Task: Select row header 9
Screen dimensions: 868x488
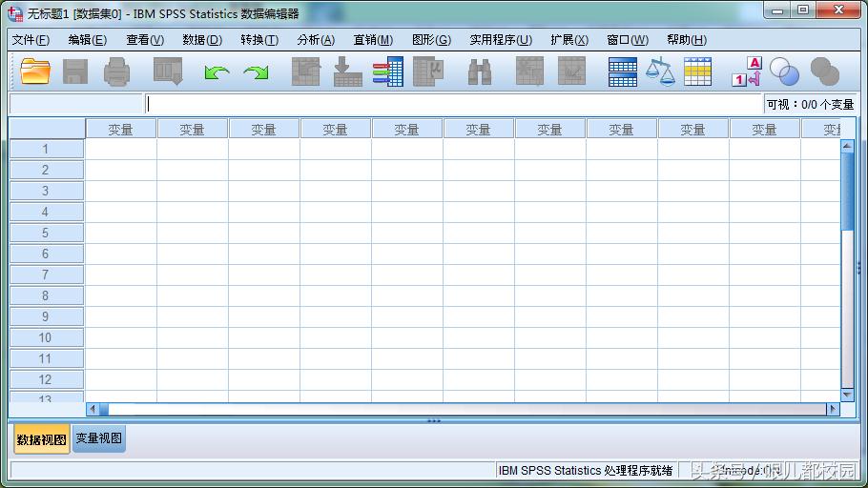Action: point(47,316)
